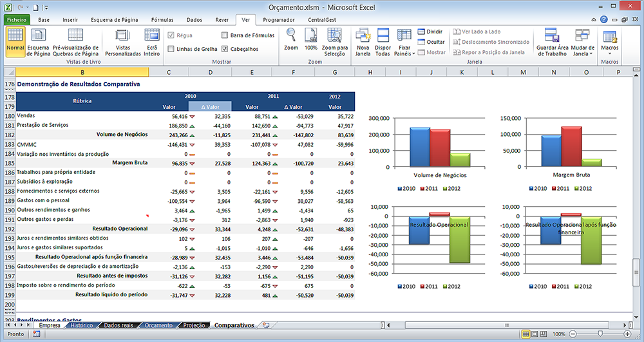The width and height of the screenshot is (644, 342).
Task: Open Customize Quick Access Toolbar dropdown
Action: pyautogui.click(x=46, y=8)
